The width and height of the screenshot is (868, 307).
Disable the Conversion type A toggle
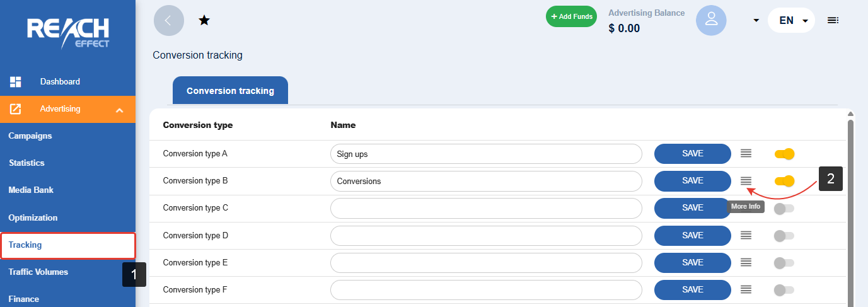point(784,154)
